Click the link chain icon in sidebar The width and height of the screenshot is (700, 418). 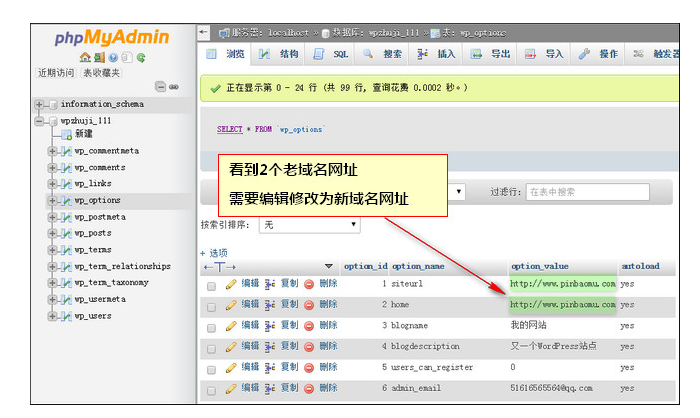point(174,87)
